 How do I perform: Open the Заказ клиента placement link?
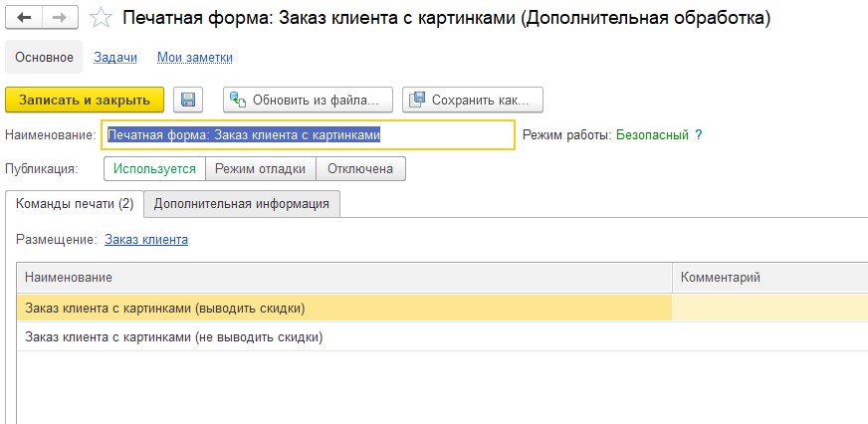coord(146,240)
